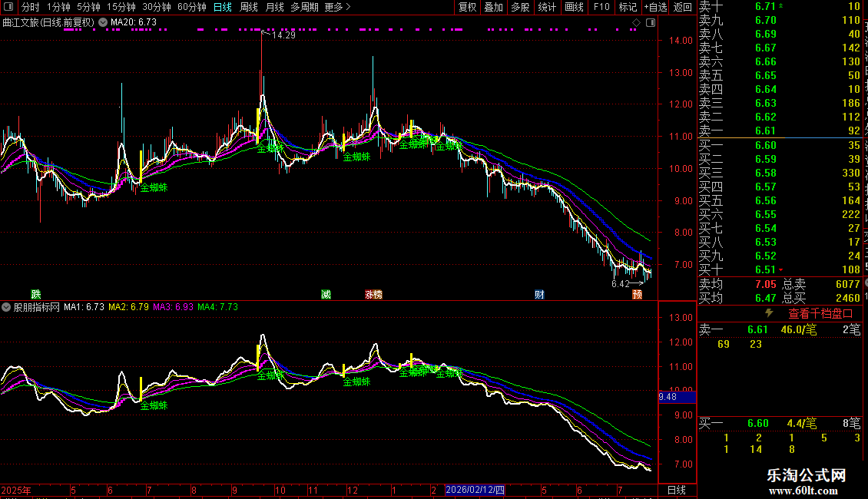Click 卖五 order row at 6.65
The image size is (868, 499).
tap(780, 75)
